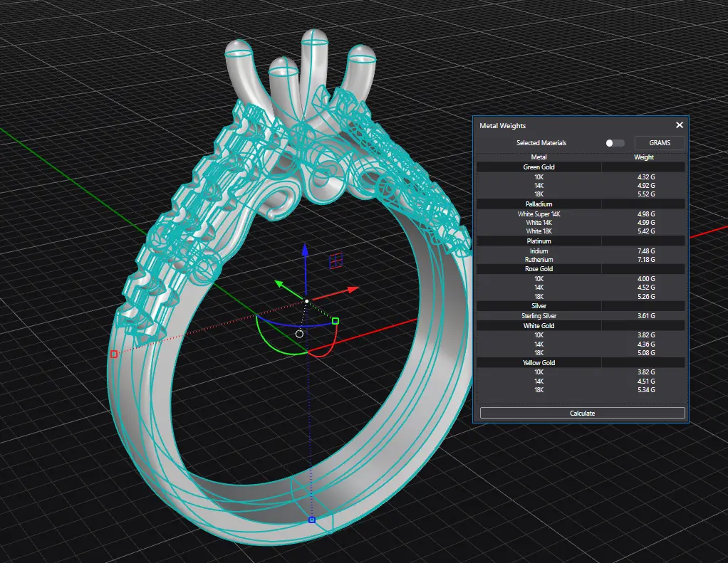Click the Weight column header
This screenshot has width=728, height=563.
[643, 157]
